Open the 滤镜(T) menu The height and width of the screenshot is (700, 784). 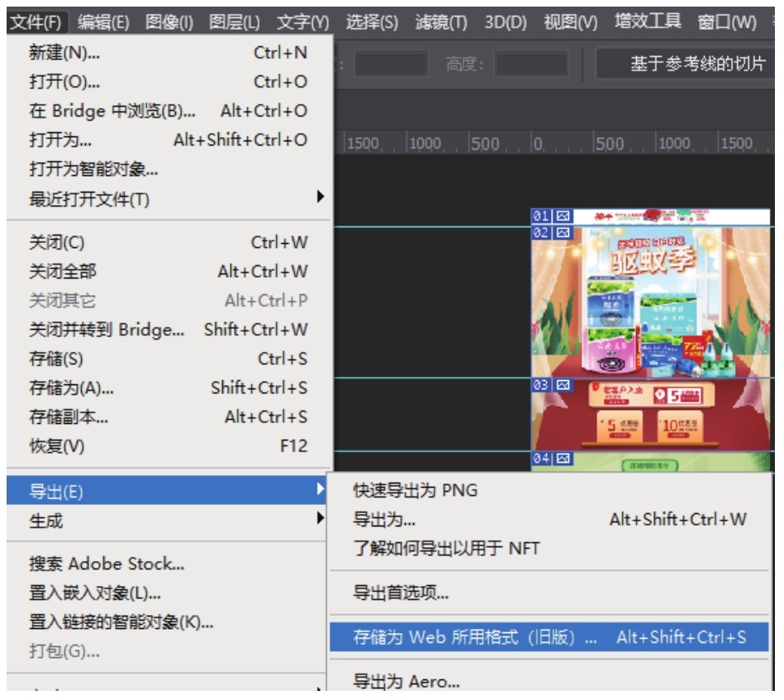click(x=441, y=22)
